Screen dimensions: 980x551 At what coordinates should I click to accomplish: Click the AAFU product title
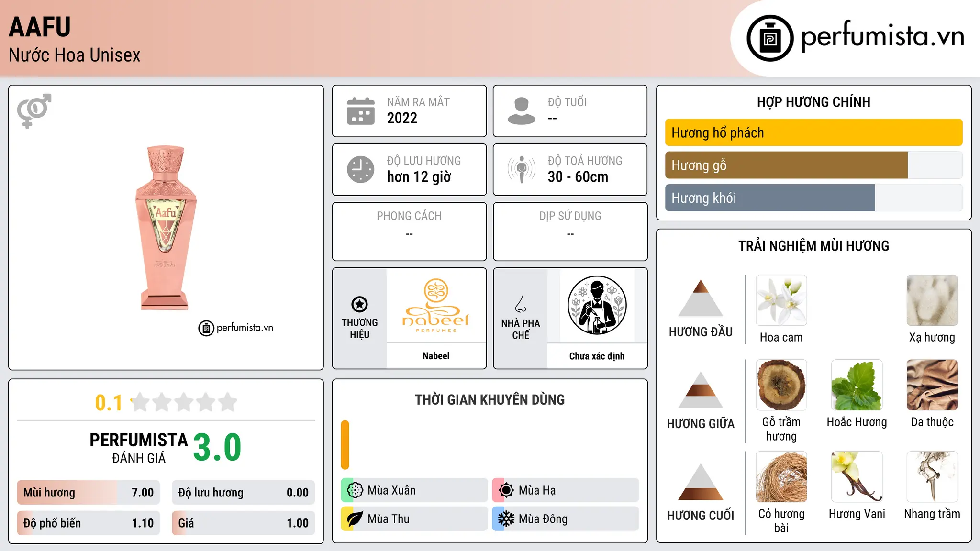pos(40,27)
